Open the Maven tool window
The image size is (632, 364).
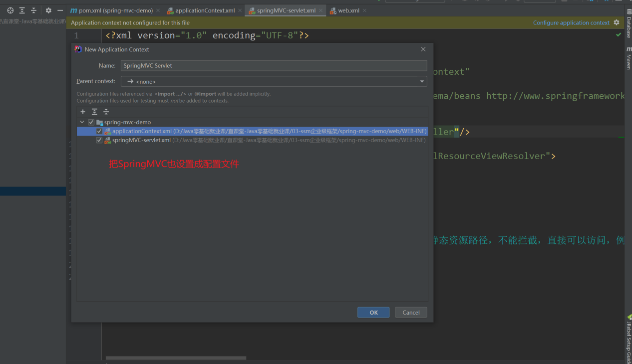click(629, 58)
